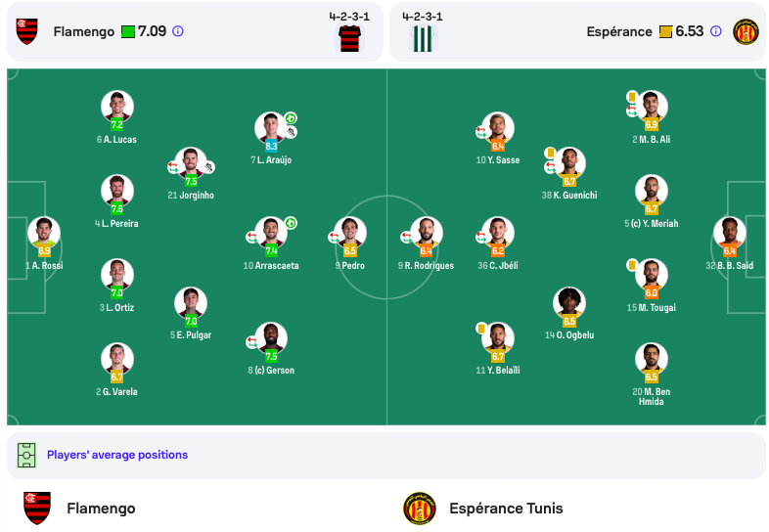Click the info icon next to Flamengo's 7.09 rating
Screen dimensions: 769x532
(x=178, y=31)
